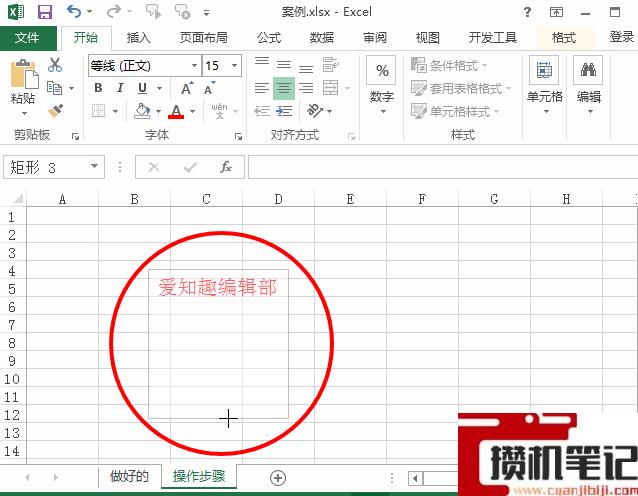
Task: Decrease the indent level
Action: coord(262,111)
